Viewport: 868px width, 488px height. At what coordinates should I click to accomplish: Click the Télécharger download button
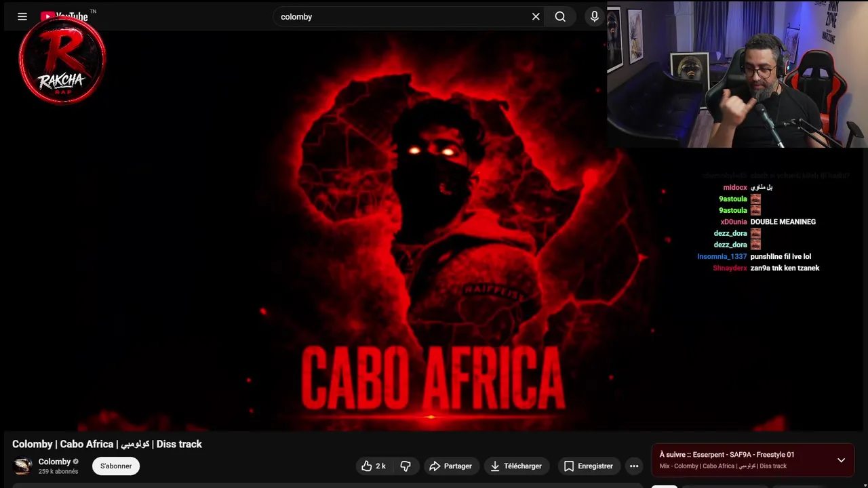(x=517, y=466)
